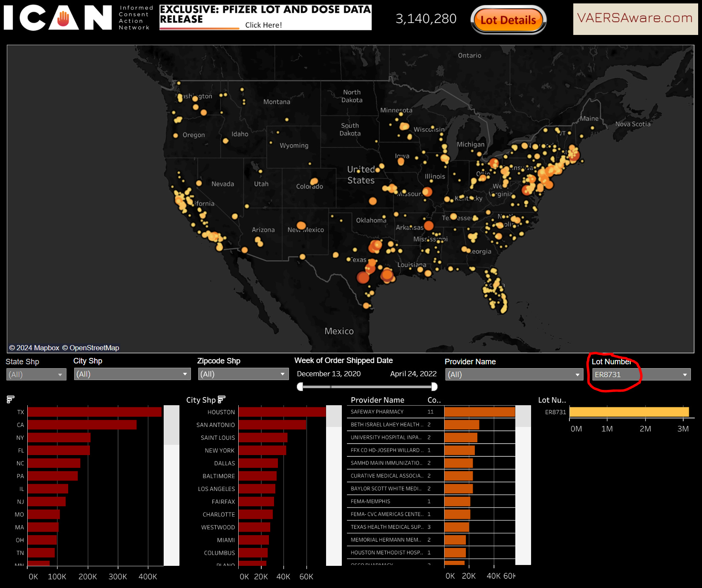Select the TX bar in state chart
Screen dimensions: 702x588
(x=95, y=412)
